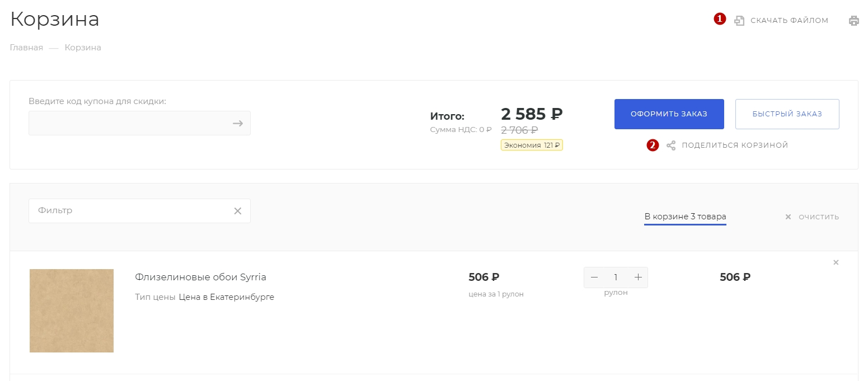This screenshot has width=868, height=381.
Task: Decrease roll quantity with minus button
Action: point(594,277)
